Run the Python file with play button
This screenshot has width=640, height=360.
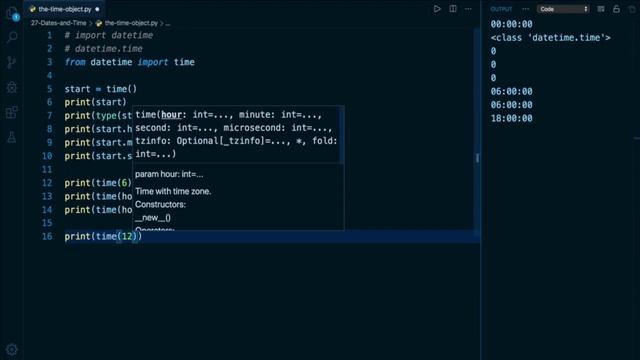point(437,9)
